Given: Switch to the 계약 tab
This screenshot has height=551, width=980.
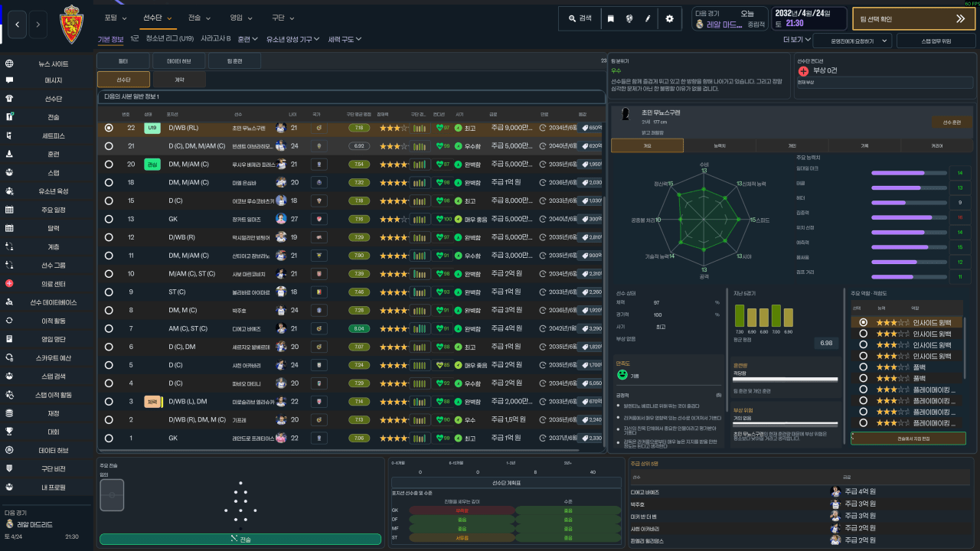Looking at the screenshot, I should (x=179, y=80).
